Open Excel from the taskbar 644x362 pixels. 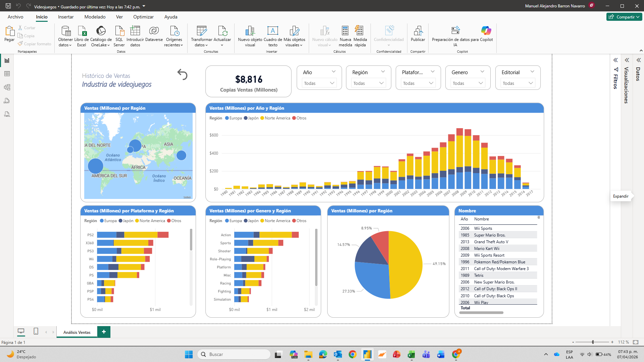pos(411,354)
